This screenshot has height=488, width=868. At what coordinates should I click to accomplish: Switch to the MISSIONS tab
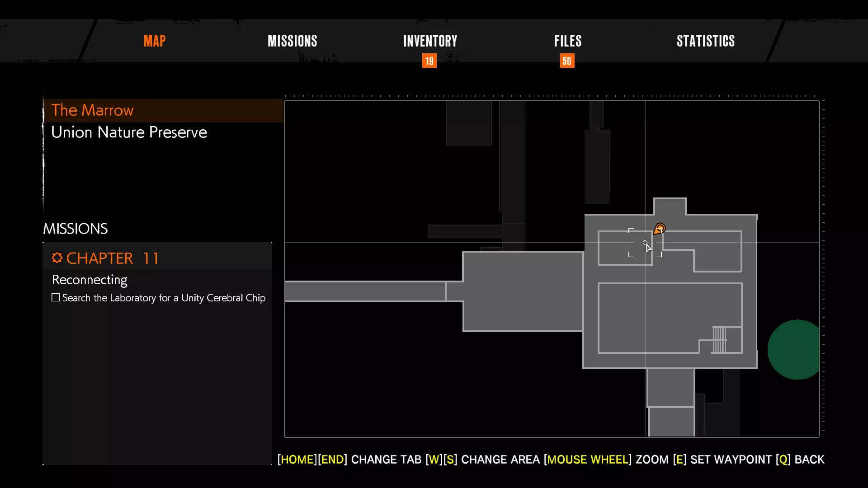pos(292,41)
